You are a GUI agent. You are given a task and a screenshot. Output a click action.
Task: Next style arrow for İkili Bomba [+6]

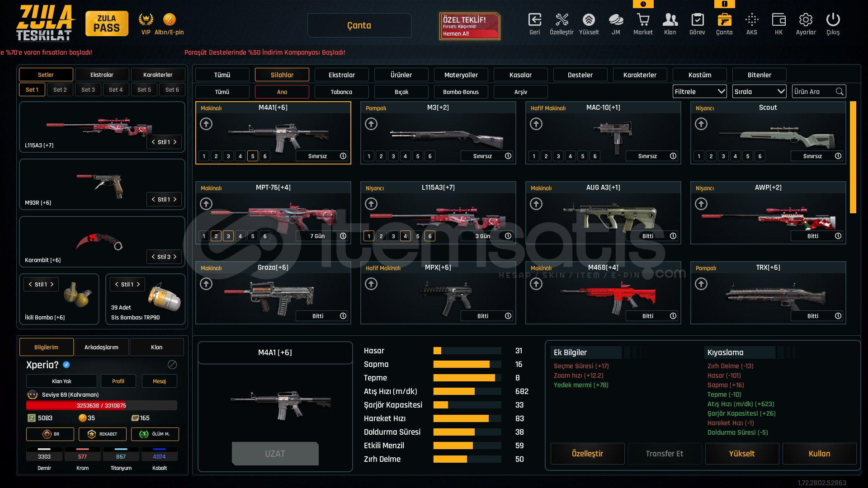click(x=52, y=285)
